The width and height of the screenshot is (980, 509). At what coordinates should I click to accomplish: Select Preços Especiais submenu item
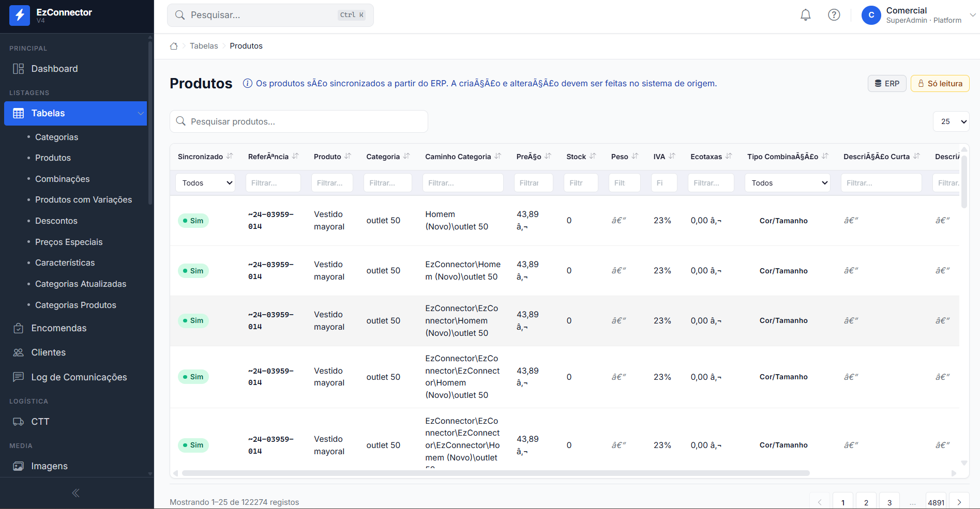click(x=69, y=242)
